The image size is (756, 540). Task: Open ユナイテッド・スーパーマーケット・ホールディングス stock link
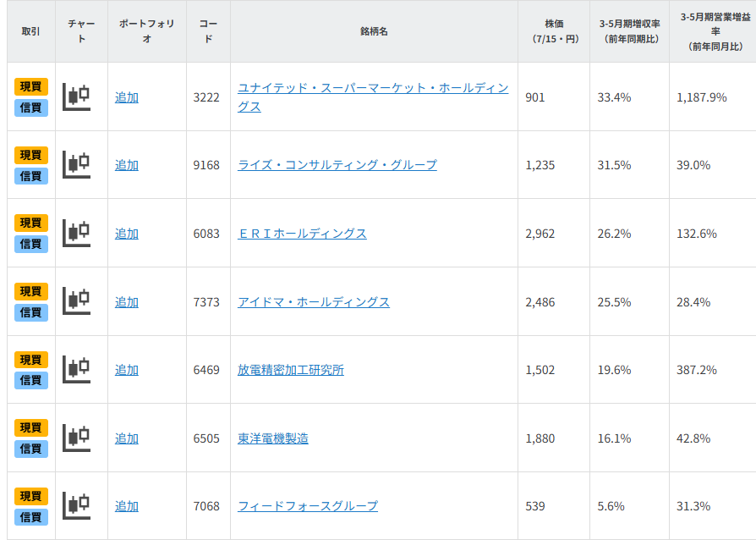pos(373,97)
